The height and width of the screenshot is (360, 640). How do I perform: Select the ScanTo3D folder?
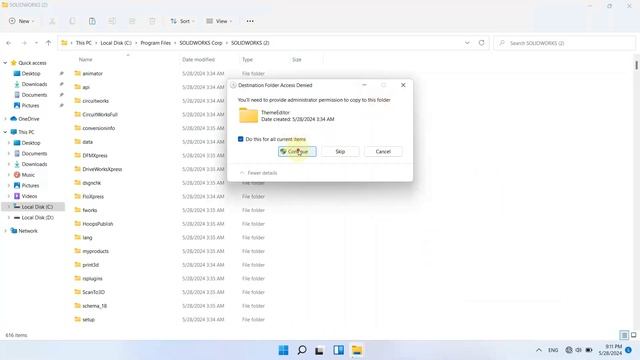point(93,292)
